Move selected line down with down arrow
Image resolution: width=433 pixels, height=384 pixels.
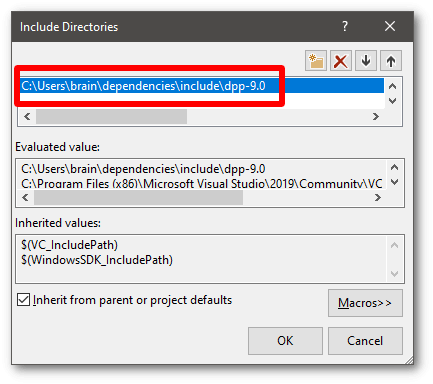pyautogui.click(x=366, y=61)
